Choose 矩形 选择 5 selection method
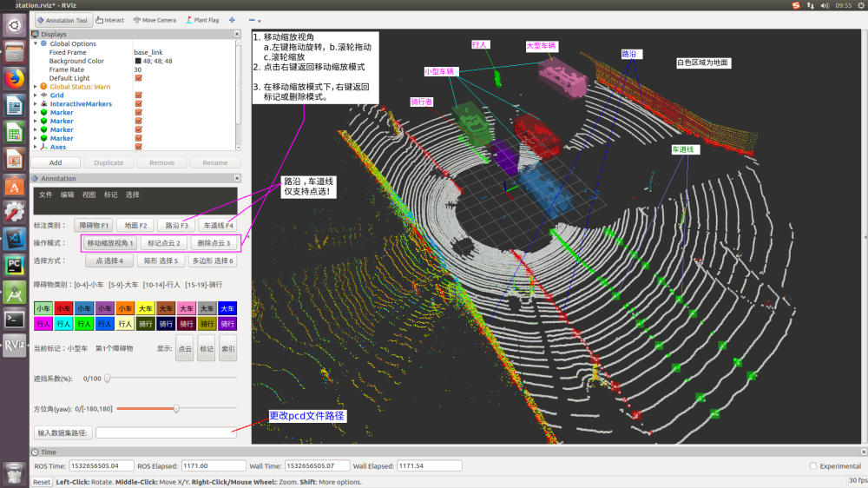Screen dimensions: 868x488 click(x=161, y=260)
